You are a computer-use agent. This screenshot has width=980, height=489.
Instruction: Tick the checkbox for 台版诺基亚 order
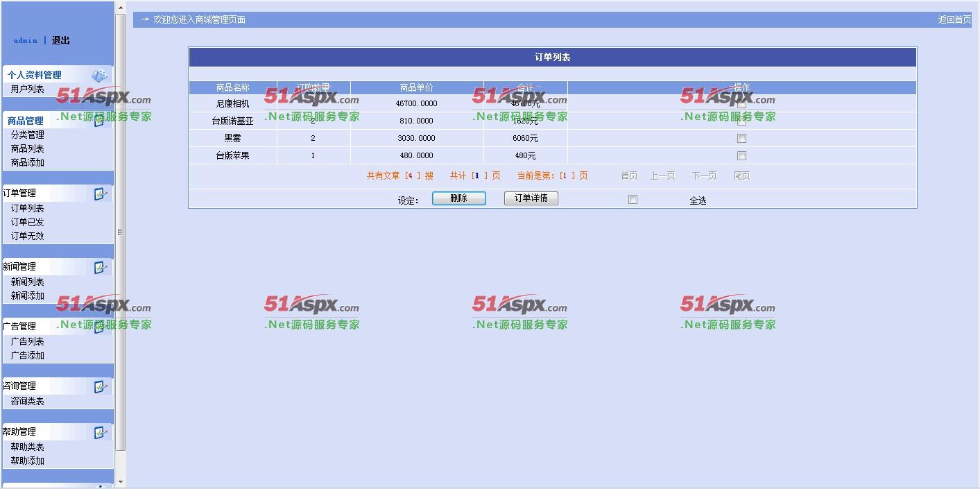[x=741, y=121]
